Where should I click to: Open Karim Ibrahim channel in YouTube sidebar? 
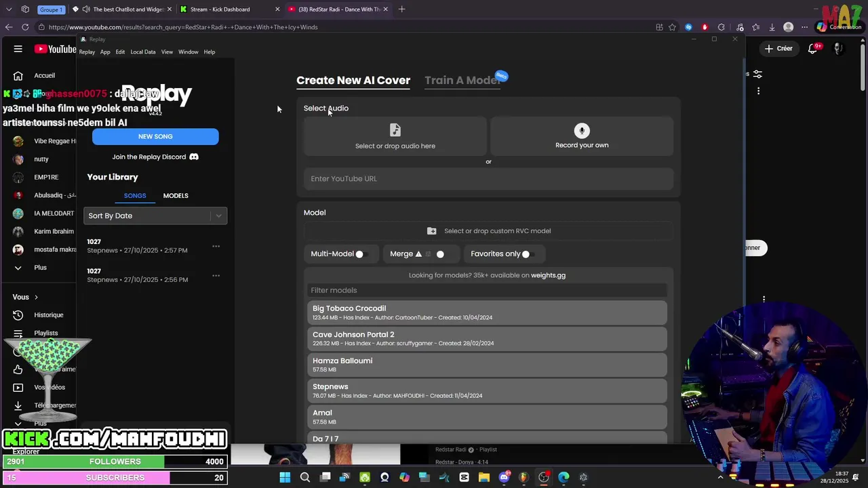click(45, 231)
